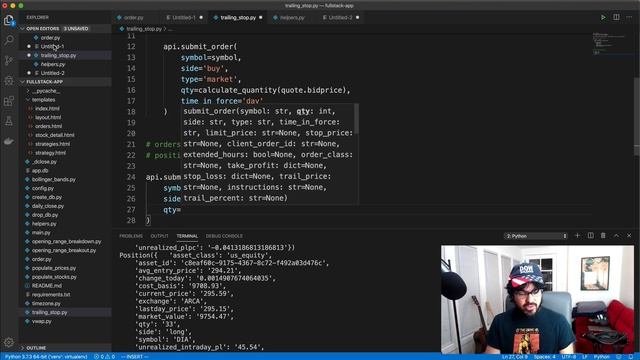Image resolution: width=640 pixels, height=360 pixels.
Task: Split the editor to the right
Action: 616,18
